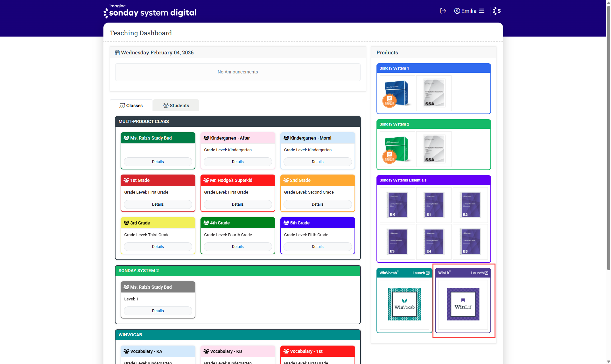Launch WinVocab from its header link

pyautogui.click(x=421, y=273)
